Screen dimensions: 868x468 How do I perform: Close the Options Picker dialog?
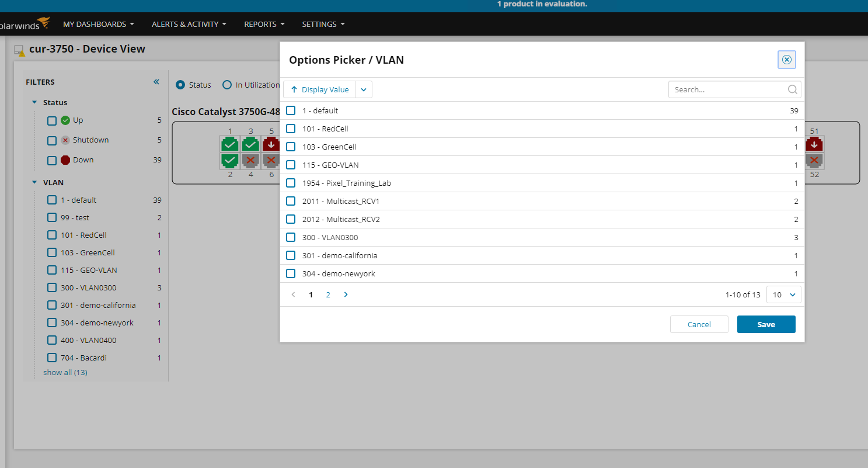click(786, 60)
